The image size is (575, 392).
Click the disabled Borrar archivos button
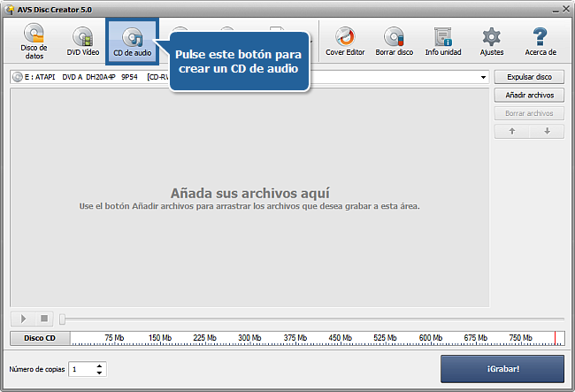click(x=529, y=113)
